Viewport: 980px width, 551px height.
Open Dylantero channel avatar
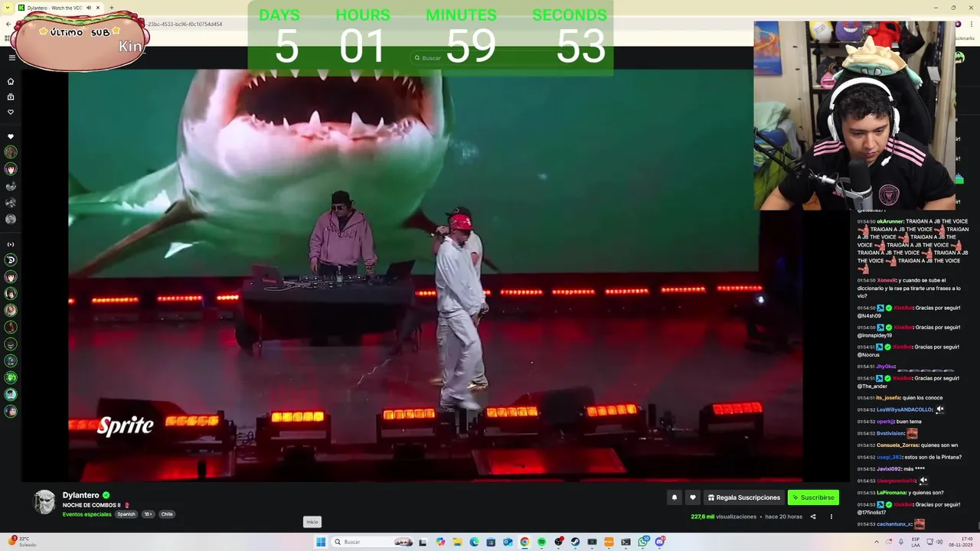[44, 502]
